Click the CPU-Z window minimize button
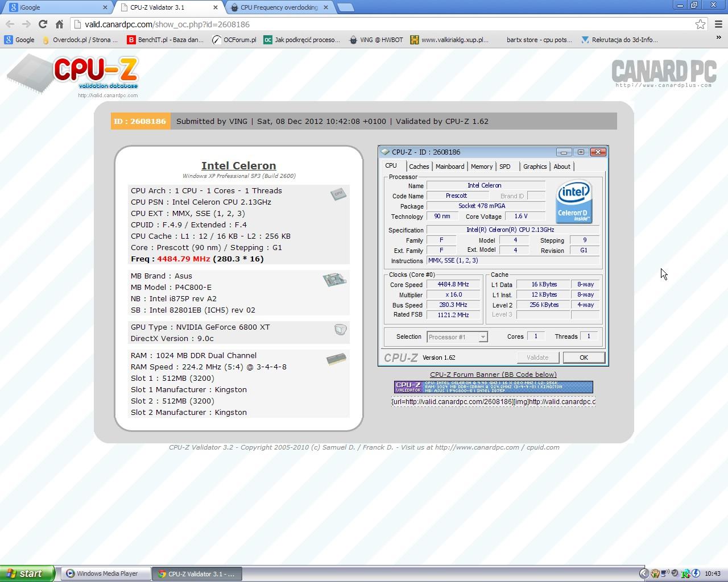This screenshot has height=582, width=728. pos(564,152)
